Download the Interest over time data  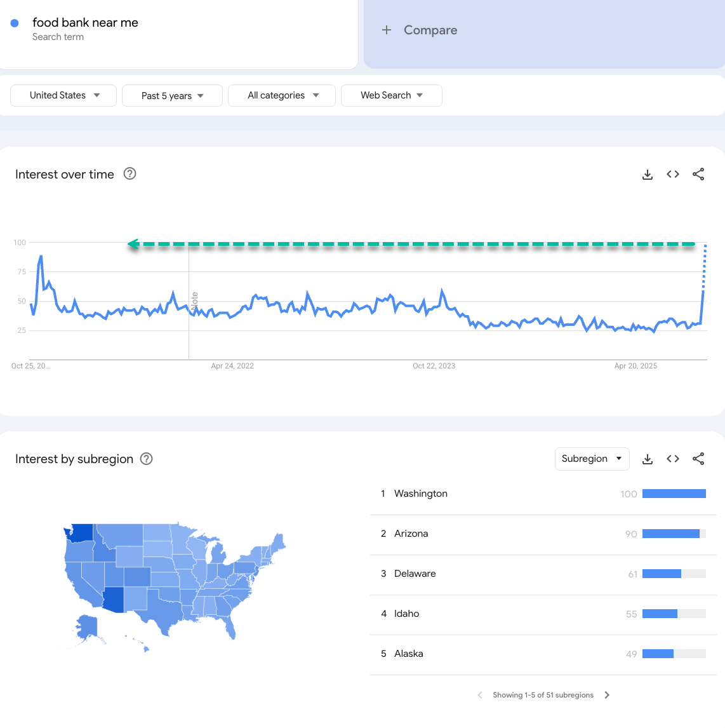coord(648,175)
